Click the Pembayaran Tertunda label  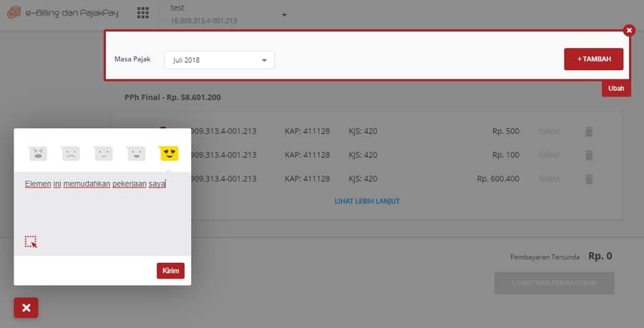click(545, 257)
